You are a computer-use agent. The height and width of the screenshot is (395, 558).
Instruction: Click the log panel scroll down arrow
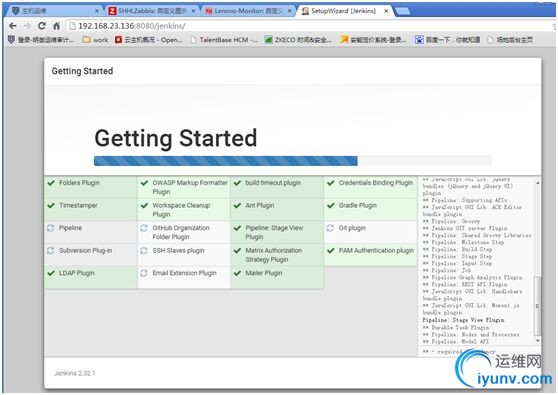click(537, 341)
